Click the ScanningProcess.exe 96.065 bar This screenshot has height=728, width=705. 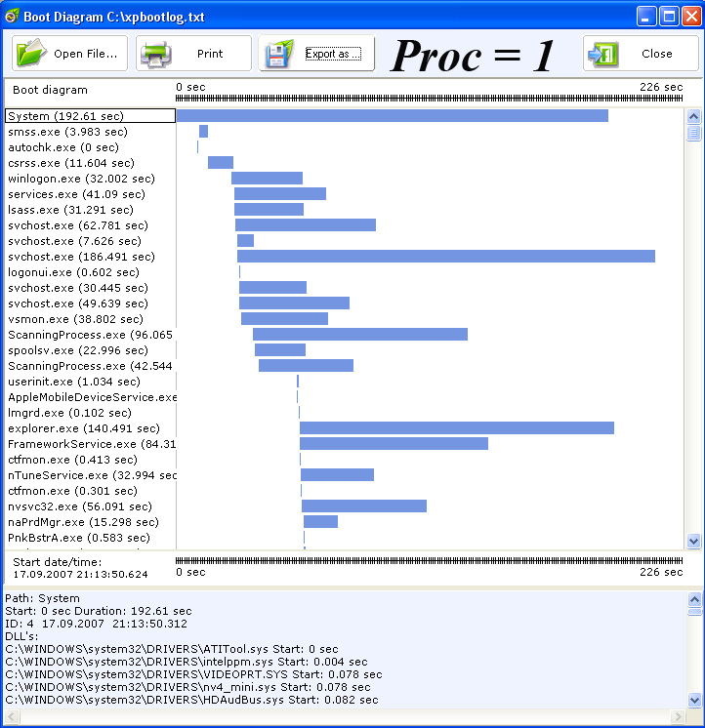(360, 335)
